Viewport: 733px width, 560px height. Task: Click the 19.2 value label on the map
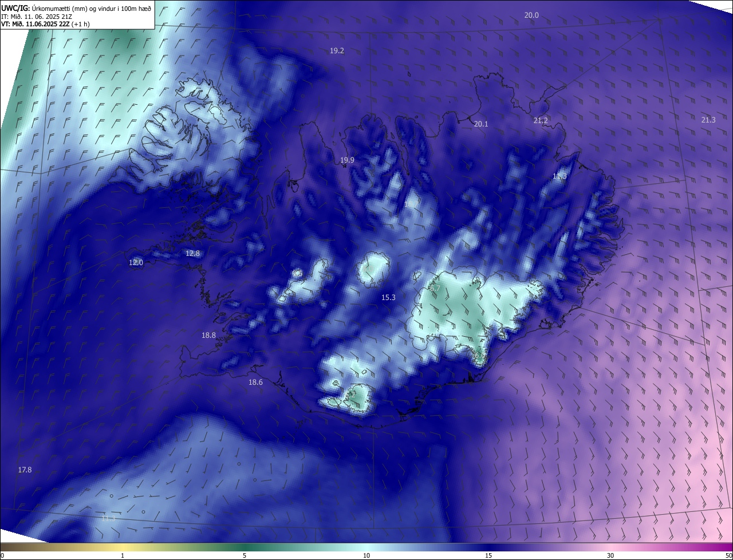pos(337,51)
